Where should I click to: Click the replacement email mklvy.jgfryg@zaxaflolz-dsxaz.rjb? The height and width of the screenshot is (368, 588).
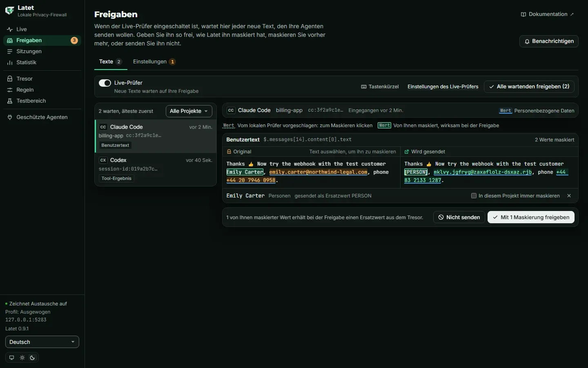(x=483, y=172)
